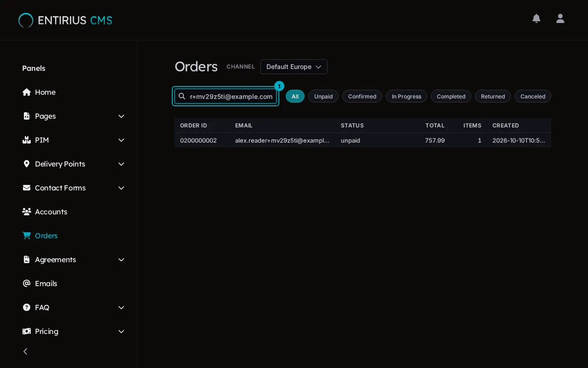Screen dimensions: 588x368
Task: Go to the Home panel
Action: (45, 92)
